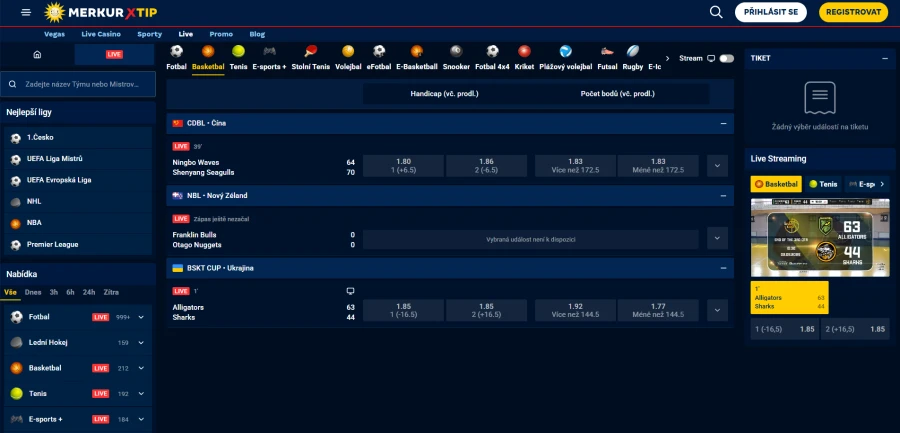
Task: Click the Kriket red ball icon
Action: [x=524, y=51]
